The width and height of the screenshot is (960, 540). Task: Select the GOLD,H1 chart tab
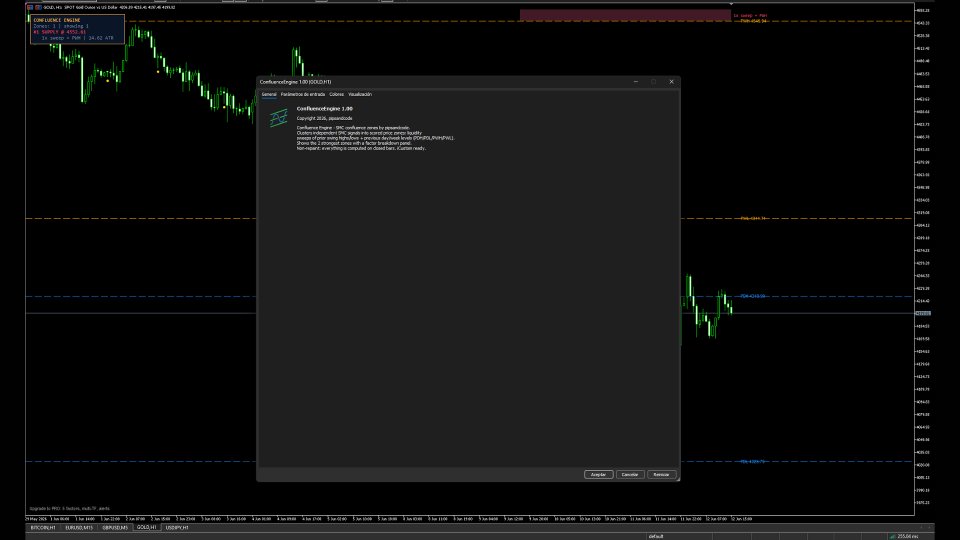[x=146, y=527]
